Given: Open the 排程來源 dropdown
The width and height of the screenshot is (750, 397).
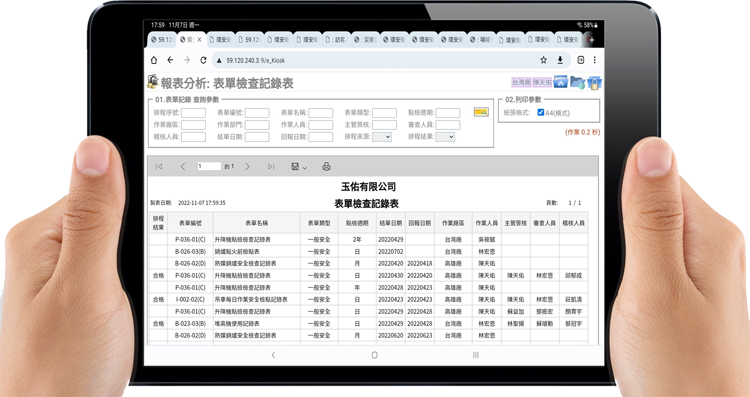Looking at the screenshot, I should 382,137.
